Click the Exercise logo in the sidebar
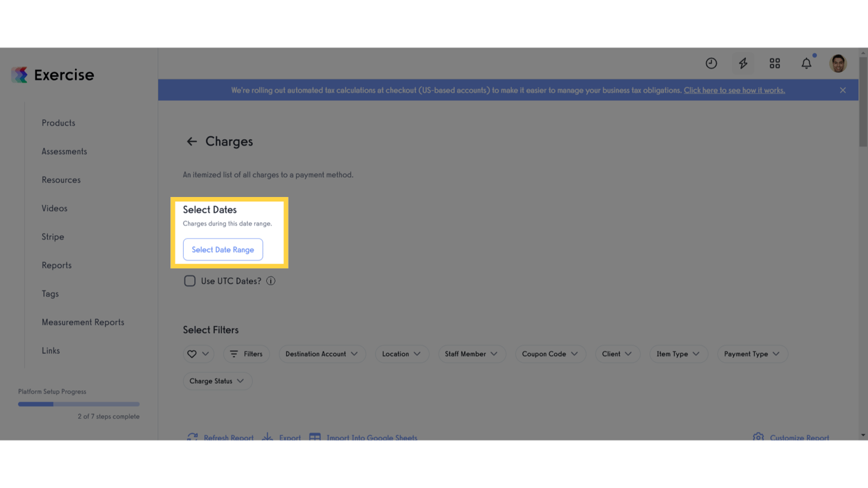The image size is (868, 488). pos(53,74)
